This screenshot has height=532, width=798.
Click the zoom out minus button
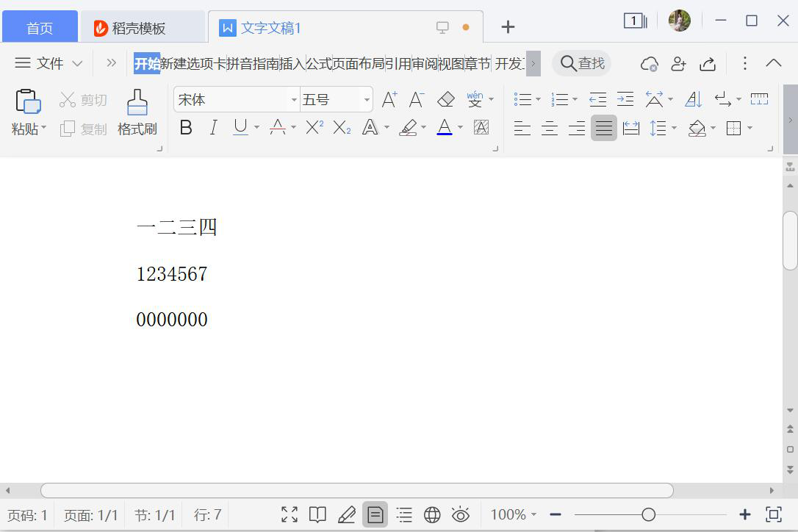click(556, 514)
